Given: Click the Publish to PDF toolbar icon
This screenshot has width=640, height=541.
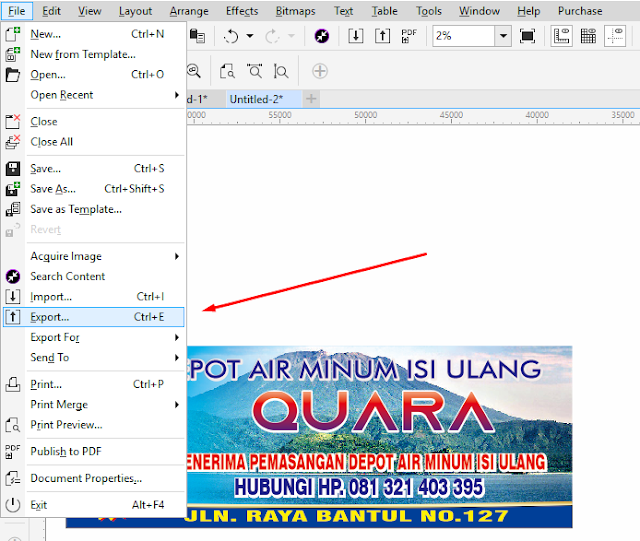Looking at the screenshot, I should click(x=409, y=36).
